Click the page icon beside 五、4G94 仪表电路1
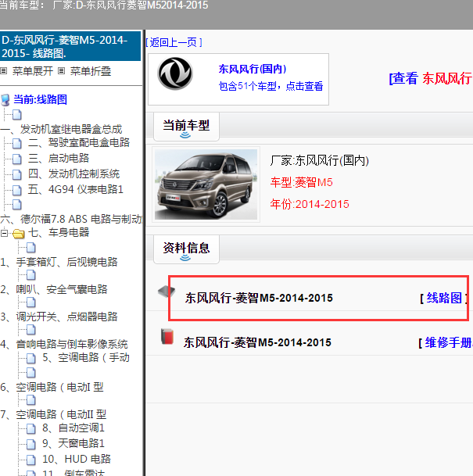The image size is (473, 476). pos(17,190)
